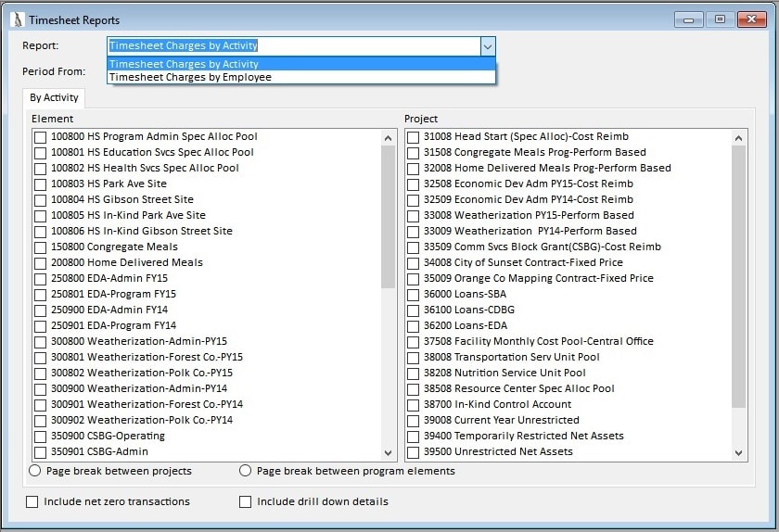The height and width of the screenshot is (532, 779).
Task: Click 33509 Comm Svcs Block Grant(CSBG)-Cost Reimb text
Action: (x=542, y=247)
